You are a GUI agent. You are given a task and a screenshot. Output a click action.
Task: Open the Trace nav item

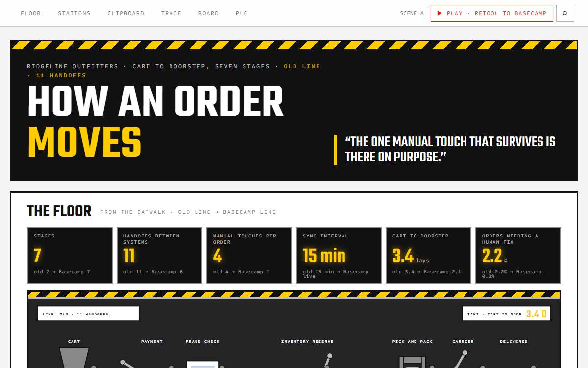pyautogui.click(x=171, y=13)
